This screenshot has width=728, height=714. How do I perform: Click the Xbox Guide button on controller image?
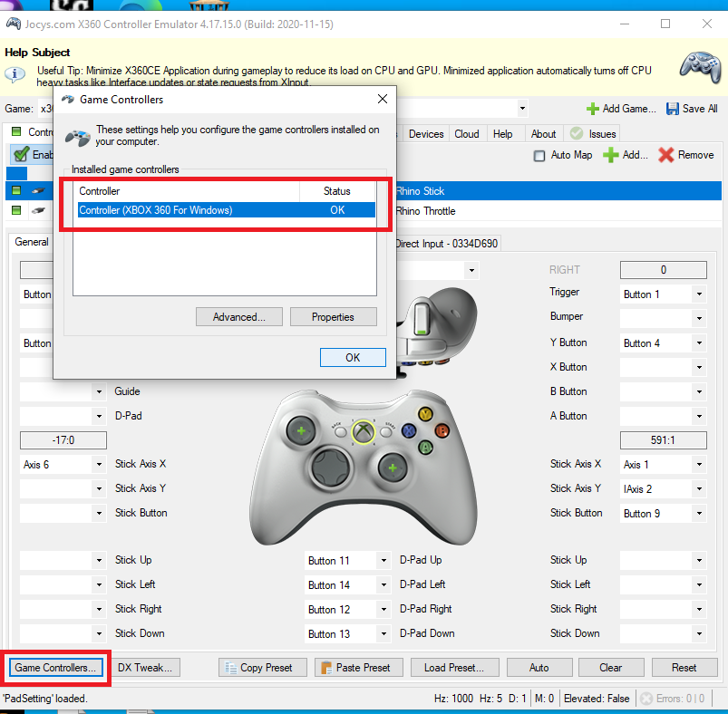tap(363, 432)
